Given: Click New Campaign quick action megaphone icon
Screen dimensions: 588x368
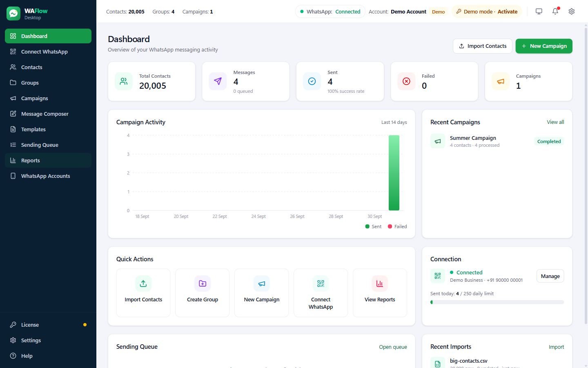Looking at the screenshot, I should (x=262, y=283).
